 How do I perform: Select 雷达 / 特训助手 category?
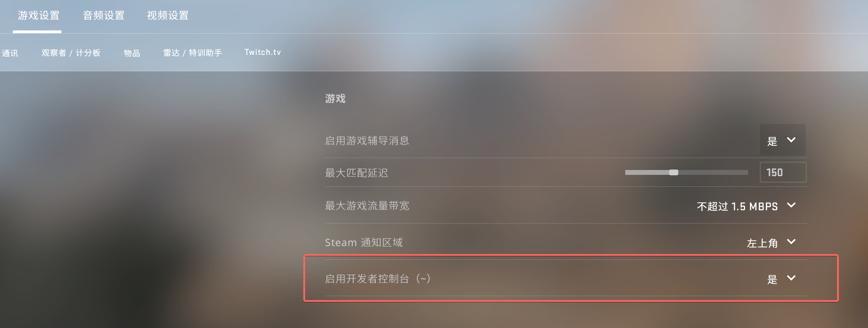tap(192, 53)
